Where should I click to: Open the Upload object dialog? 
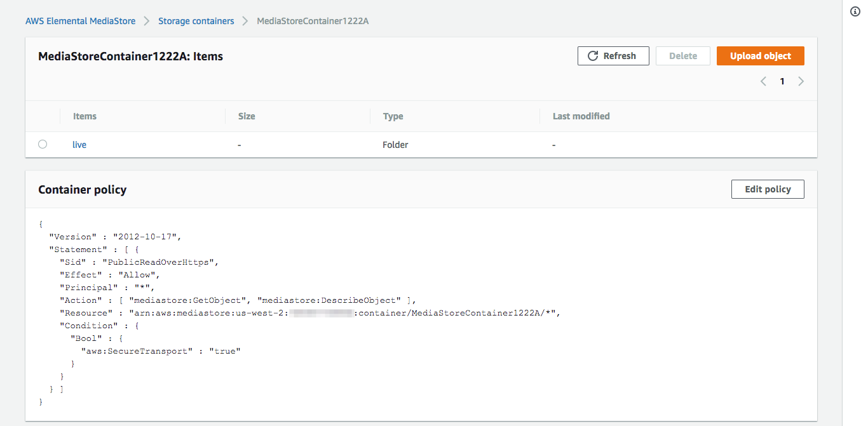click(x=760, y=56)
